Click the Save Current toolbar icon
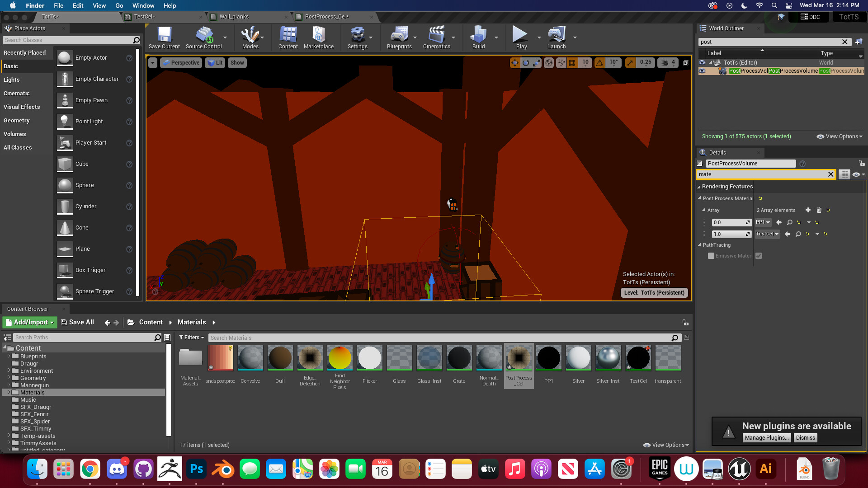This screenshot has width=868, height=488. [164, 38]
